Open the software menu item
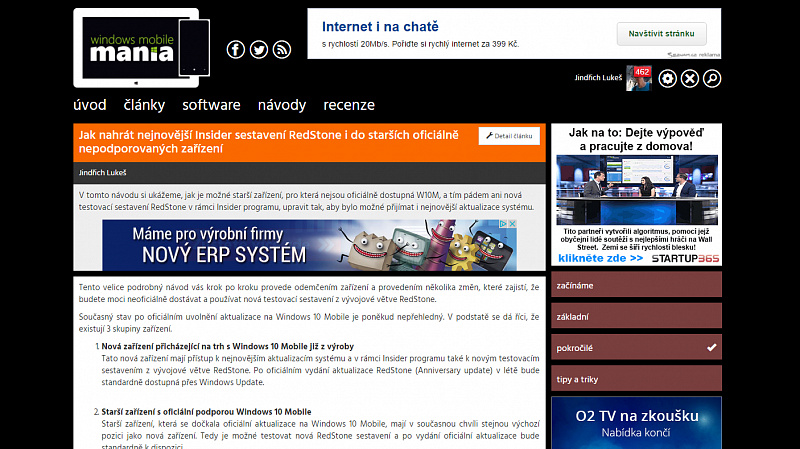 coord(211,105)
